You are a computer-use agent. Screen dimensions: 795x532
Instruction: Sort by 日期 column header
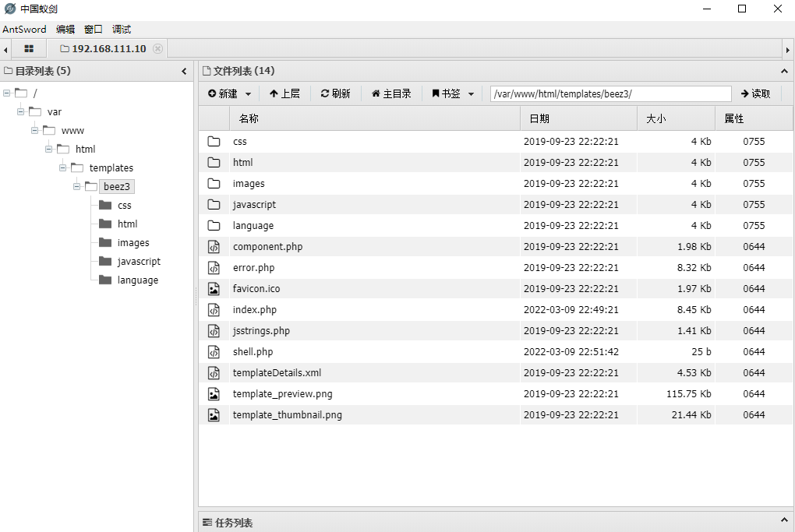point(578,118)
